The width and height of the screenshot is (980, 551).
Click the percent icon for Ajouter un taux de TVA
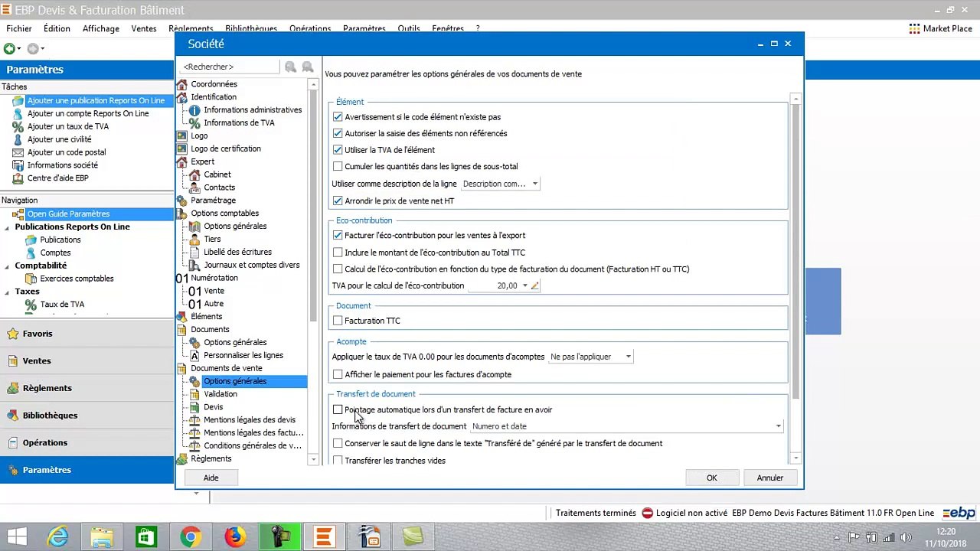18,126
